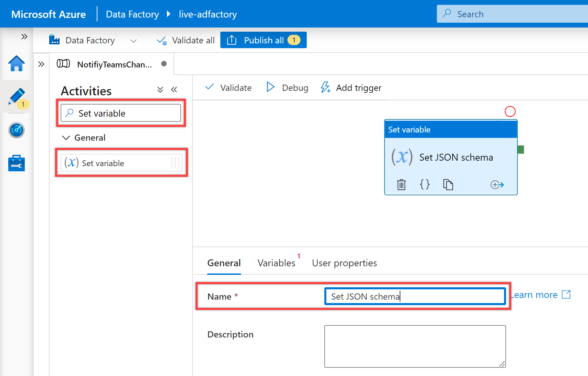Image resolution: width=588 pixels, height=376 pixels.
Task: Expand the left navigation rail
Action: coord(24,36)
